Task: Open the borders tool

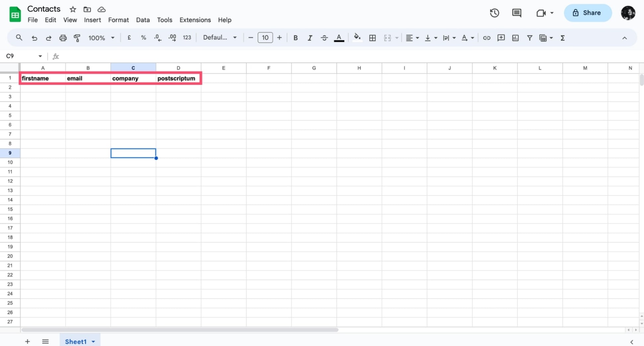Action: (372, 38)
